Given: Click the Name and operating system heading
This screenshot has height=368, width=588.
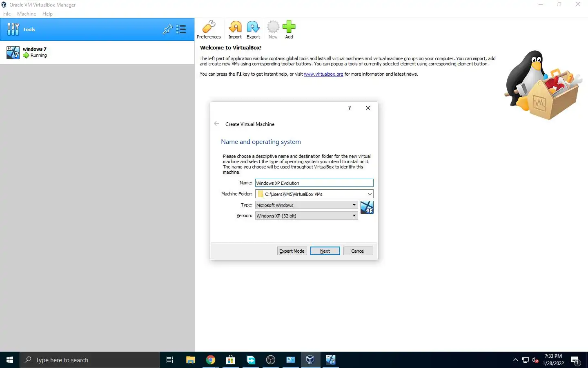Looking at the screenshot, I should coord(261,142).
